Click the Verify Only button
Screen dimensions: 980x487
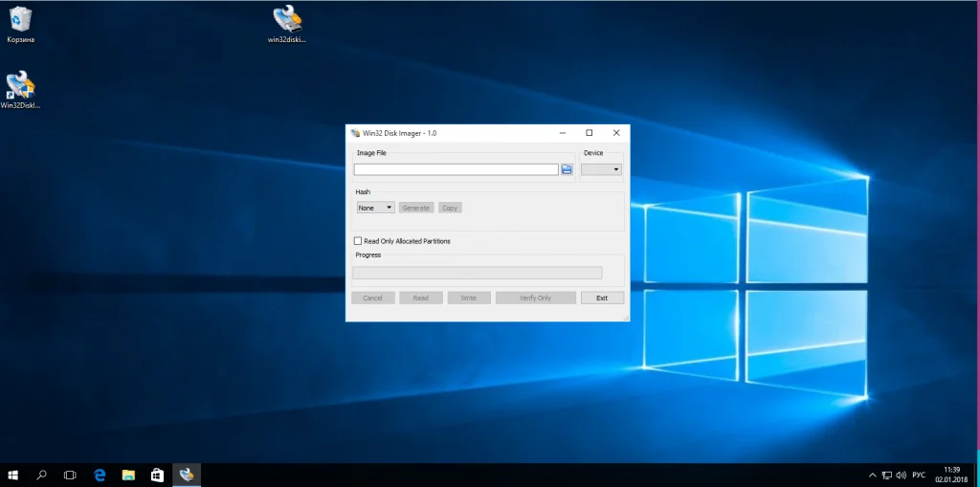(x=535, y=298)
